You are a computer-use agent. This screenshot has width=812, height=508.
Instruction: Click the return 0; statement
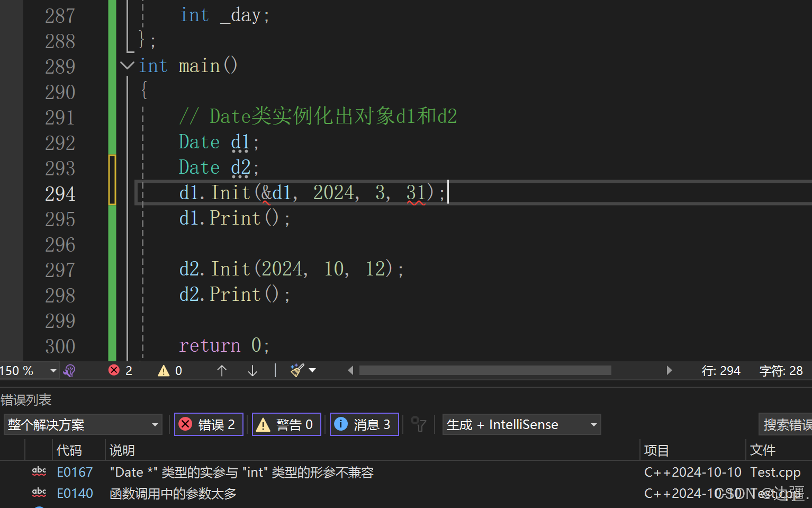click(224, 345)
